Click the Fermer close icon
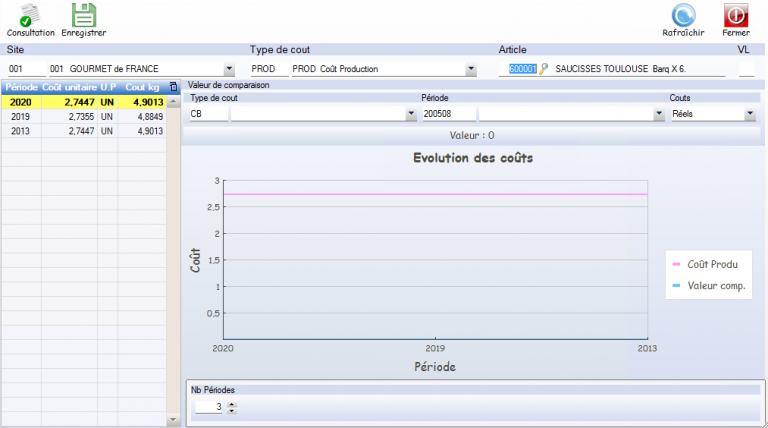Image resolution: width=768 pixels, height=428 pixels. click(735, 15)
